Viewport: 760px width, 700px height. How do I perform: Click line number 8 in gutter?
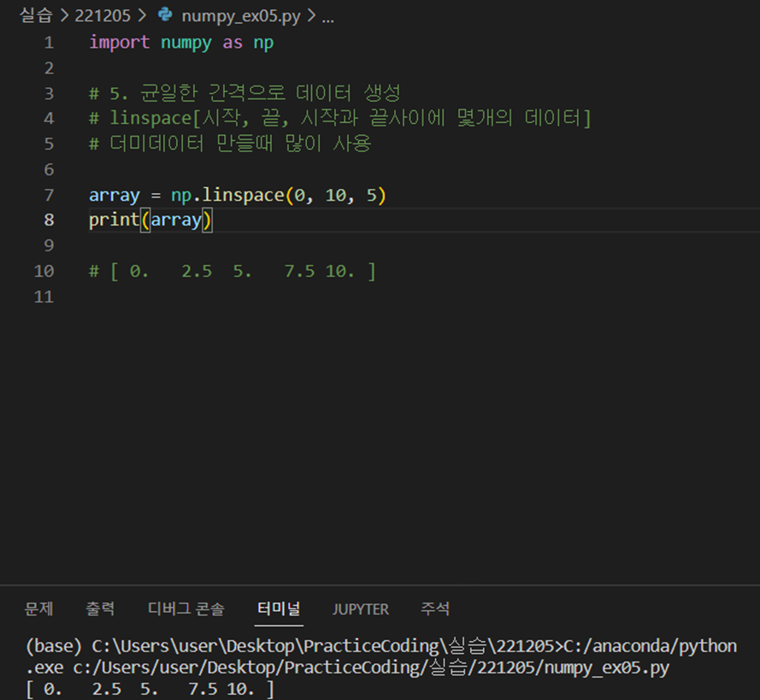pyautogui.click(x=49, y=220)
